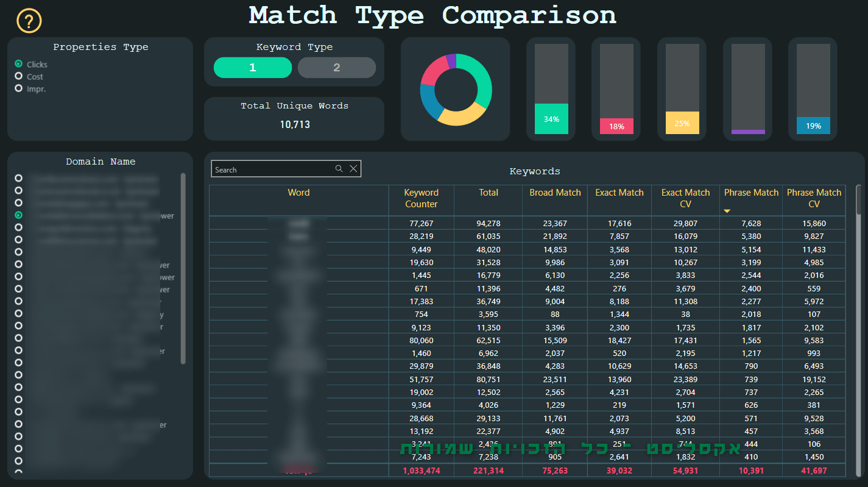Screen dimensions: 868x487
Task: Click cell 29,807 in Exact Match CV
Action: click(686, 224)
